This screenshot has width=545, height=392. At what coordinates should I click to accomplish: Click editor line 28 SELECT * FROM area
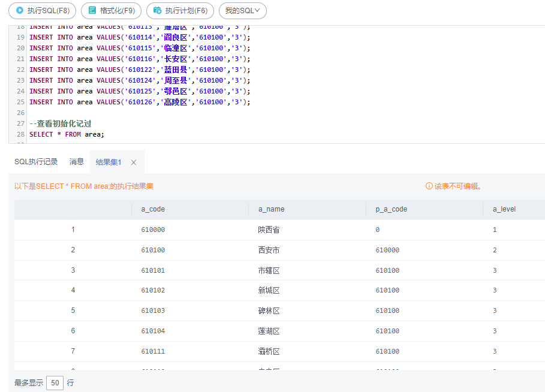coord(67,134)
